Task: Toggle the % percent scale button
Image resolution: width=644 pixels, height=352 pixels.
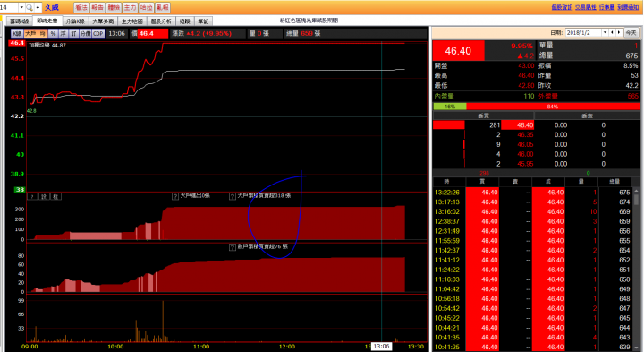Action: tap(53, 34)
